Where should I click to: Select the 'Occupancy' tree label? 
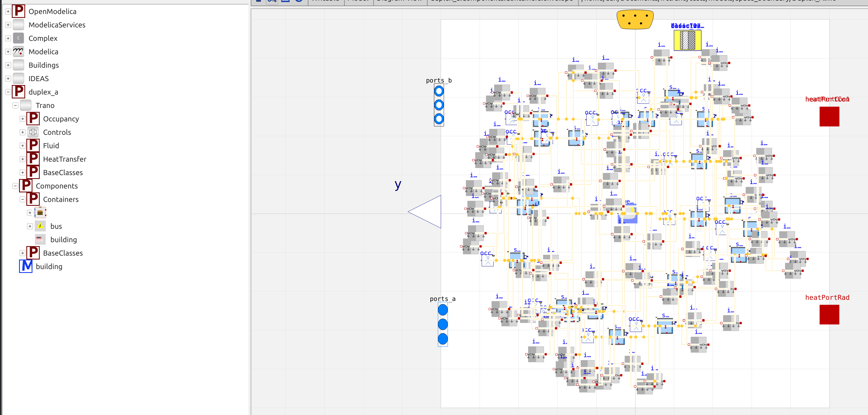[x=61, y=119]
